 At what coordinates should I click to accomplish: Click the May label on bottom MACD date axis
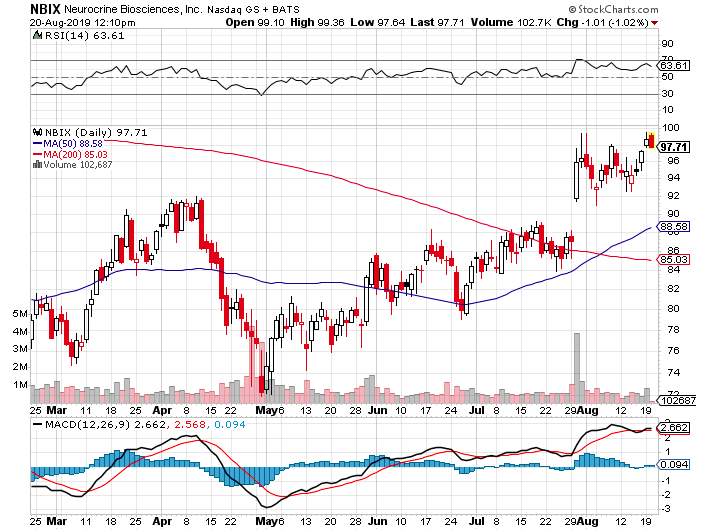266,521
